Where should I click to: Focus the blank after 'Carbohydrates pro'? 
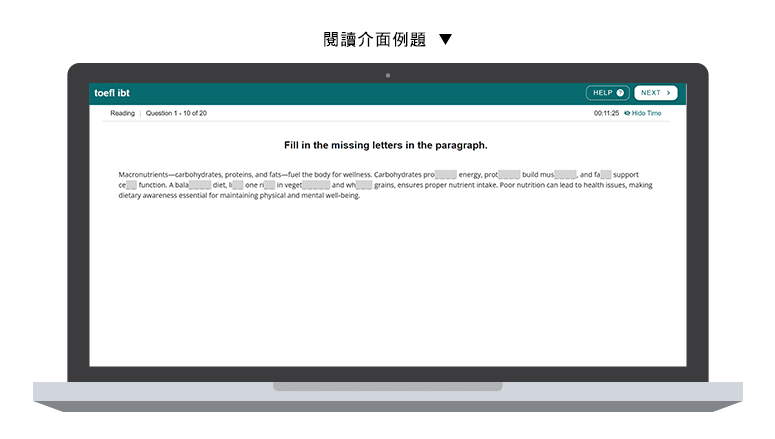446,174
